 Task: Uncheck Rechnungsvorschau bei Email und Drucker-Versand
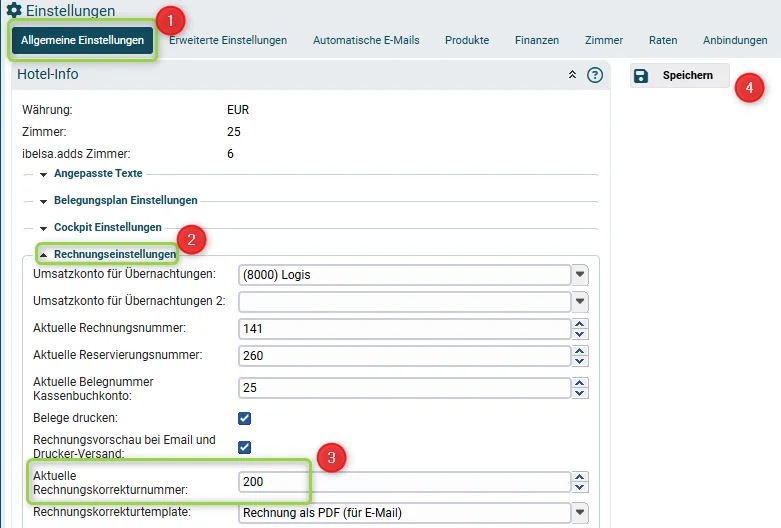[245, 447]
